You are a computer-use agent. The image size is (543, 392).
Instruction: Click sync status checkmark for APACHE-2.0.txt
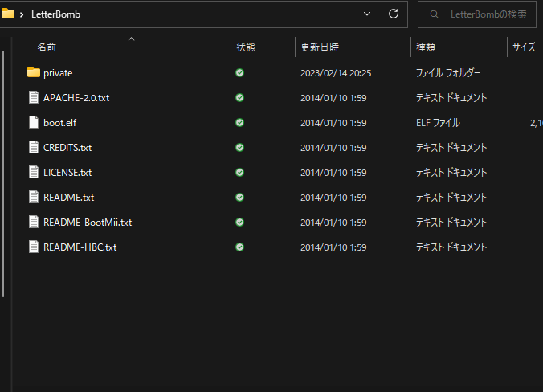(239, 98)
